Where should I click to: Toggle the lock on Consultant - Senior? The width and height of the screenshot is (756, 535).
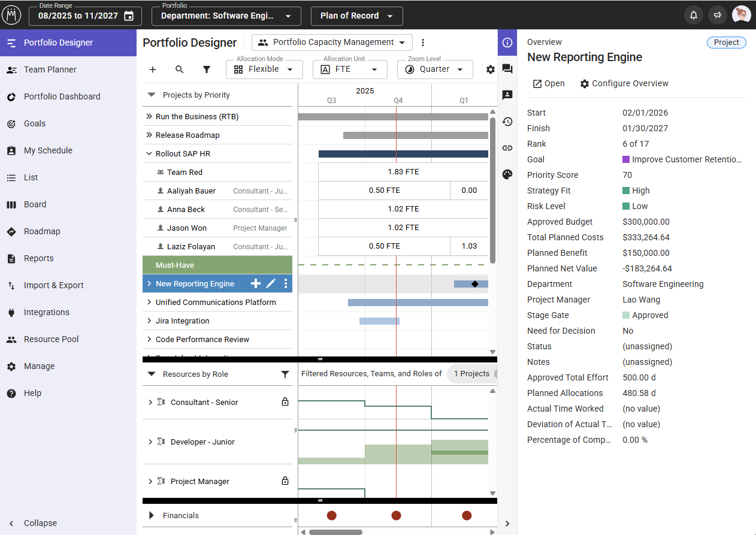(x=285, y=402)
